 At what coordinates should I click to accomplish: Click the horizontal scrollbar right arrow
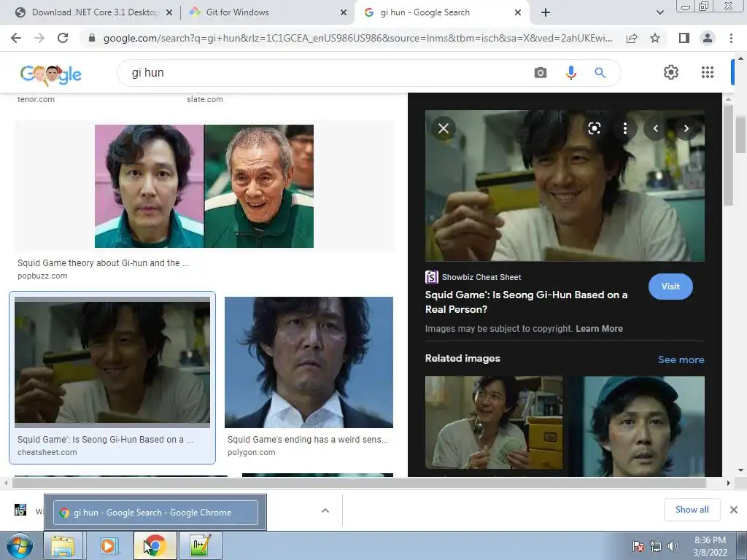pos(728,483)
